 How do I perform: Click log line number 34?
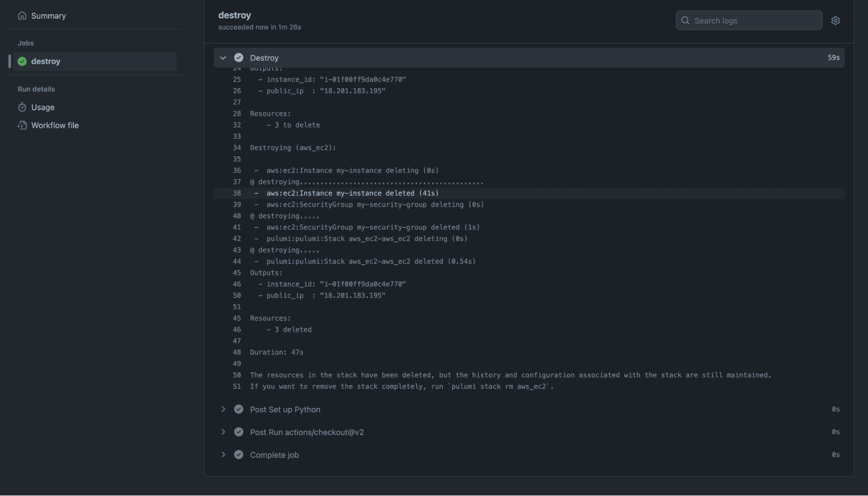pyautogui.click(x=237, y=148)
